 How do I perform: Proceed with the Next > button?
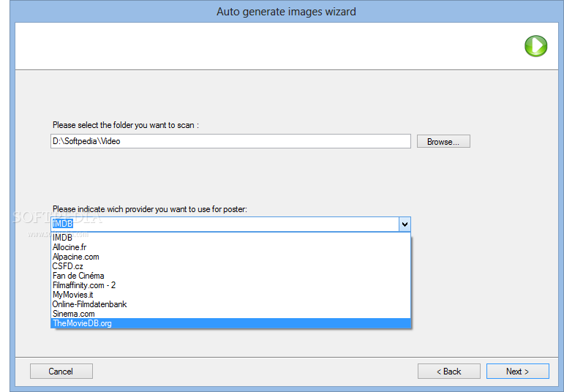(x=518, y=371)
